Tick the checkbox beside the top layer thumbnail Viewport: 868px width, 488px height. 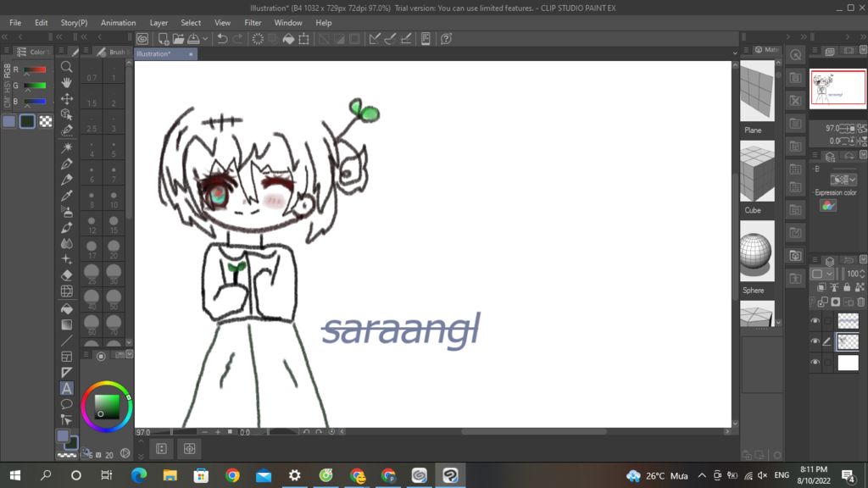[827, 321]
